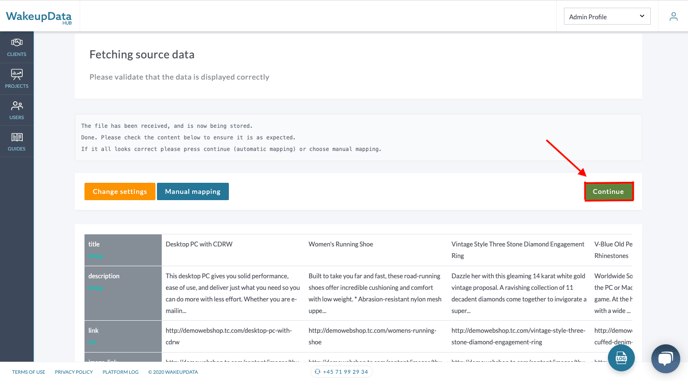Open the Platform Log link
The width and height of the screenshot is (688, 381).
(x=120, y=372)
